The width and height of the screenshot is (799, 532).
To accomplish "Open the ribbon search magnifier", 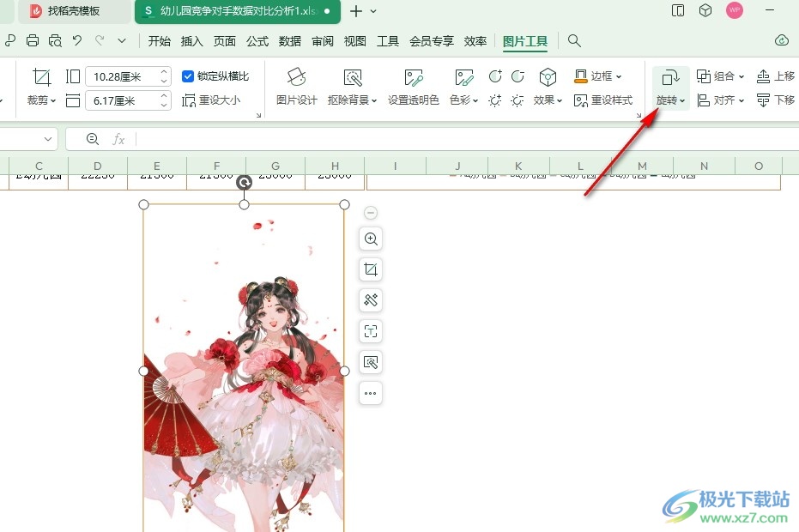I will coord(574,41).
